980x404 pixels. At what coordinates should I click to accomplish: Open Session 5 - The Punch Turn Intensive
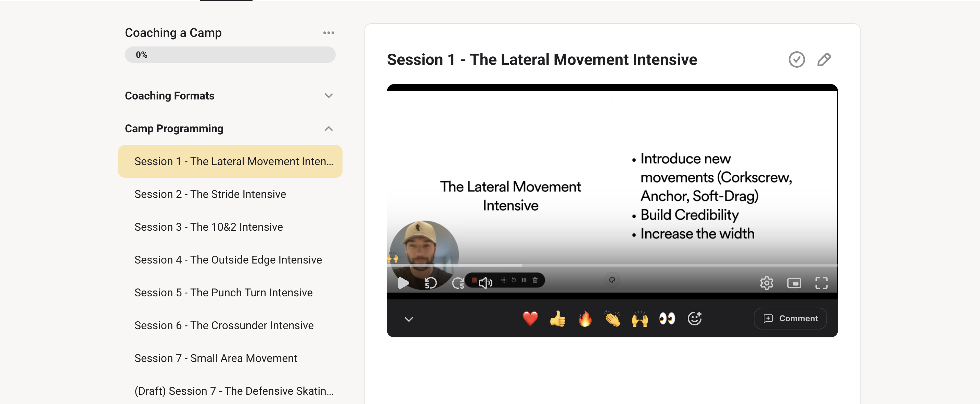pyautogui.click(x=230, y=293)
